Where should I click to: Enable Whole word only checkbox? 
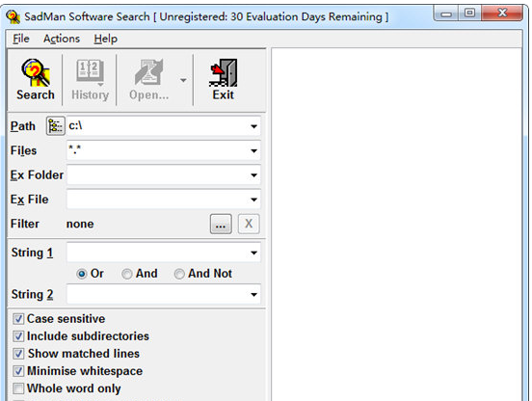point(18,388)
